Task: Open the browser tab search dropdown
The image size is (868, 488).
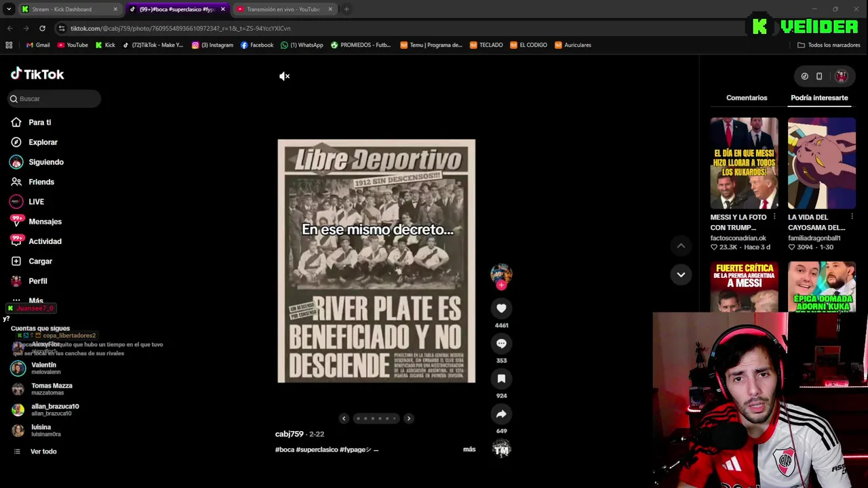Action: point(9,9)
